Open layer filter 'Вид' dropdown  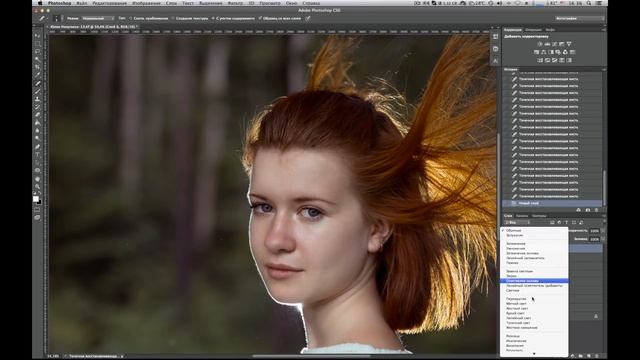[517, 222]
